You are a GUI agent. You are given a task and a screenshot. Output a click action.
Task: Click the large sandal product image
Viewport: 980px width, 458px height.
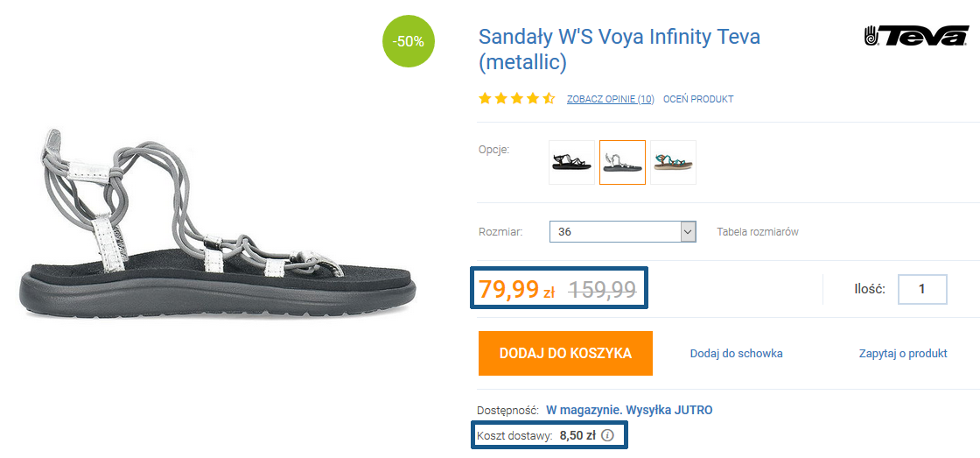point(217,228)
